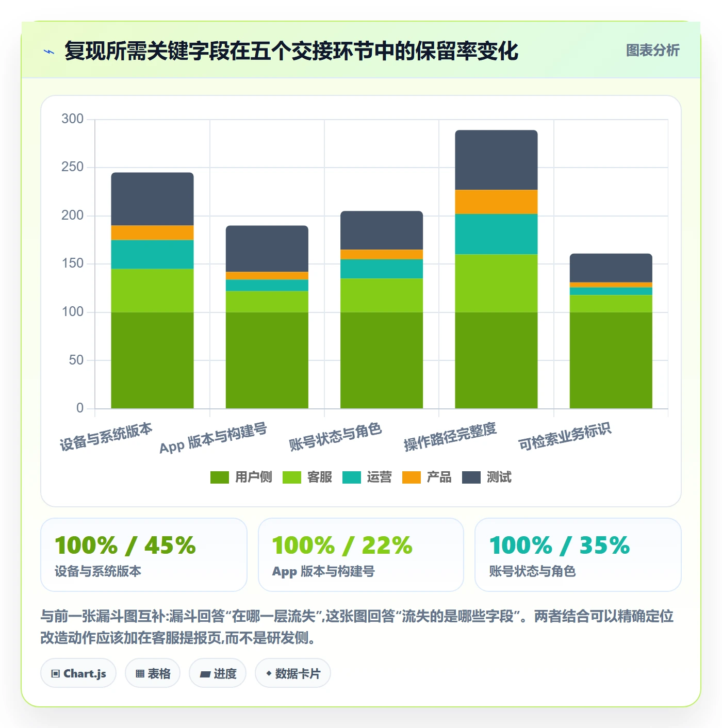Click the x-axis label 可检索业务标识
Viewport: 722px width, 728px height.
[565, 436]
